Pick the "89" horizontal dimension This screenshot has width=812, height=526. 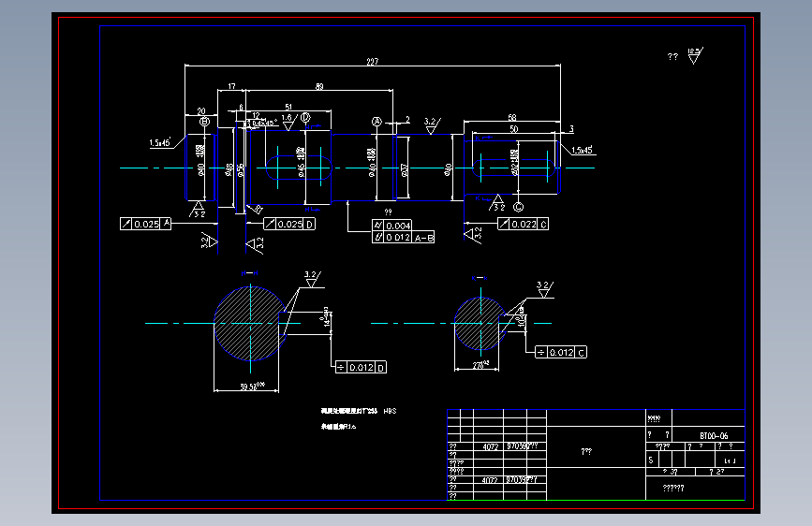pyautogui.click(x=319, y=86)
